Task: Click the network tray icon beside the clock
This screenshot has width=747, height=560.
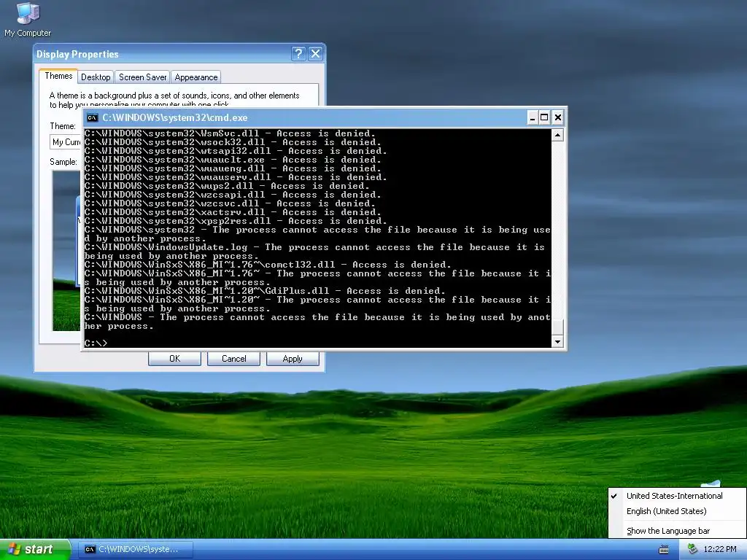Action: (692, 550)
